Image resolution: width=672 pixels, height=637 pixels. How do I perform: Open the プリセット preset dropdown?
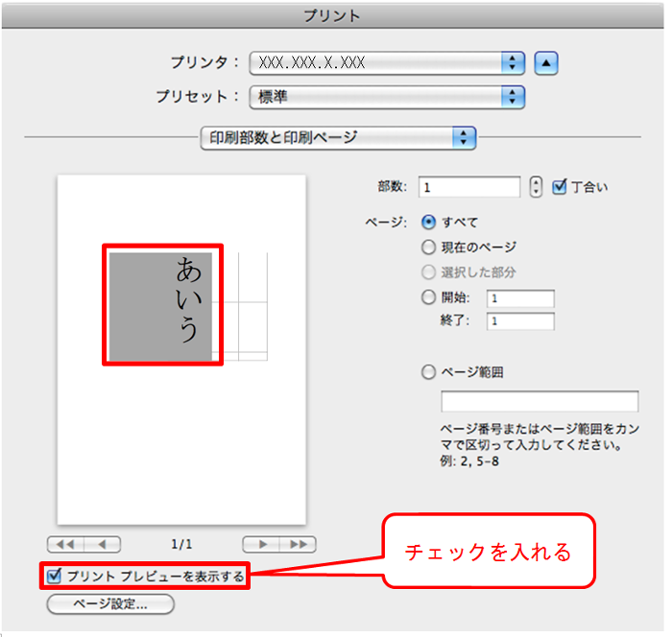click(x=387, y=96)
